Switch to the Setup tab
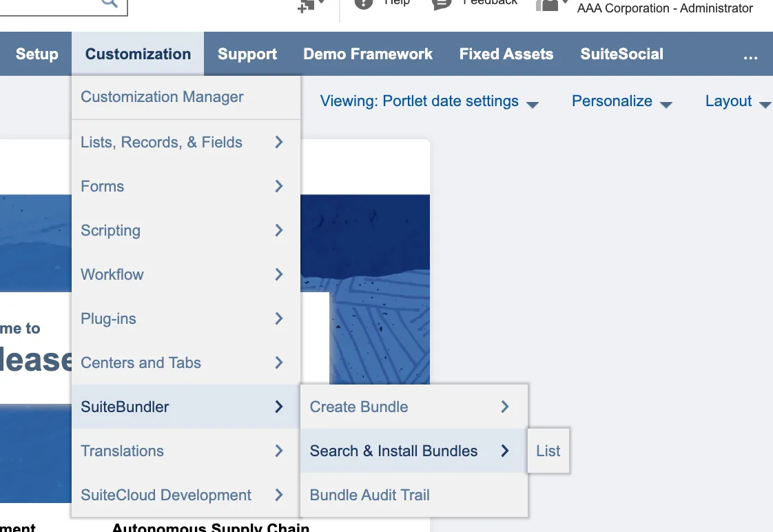773x532 pixels. tap(37, 54)
